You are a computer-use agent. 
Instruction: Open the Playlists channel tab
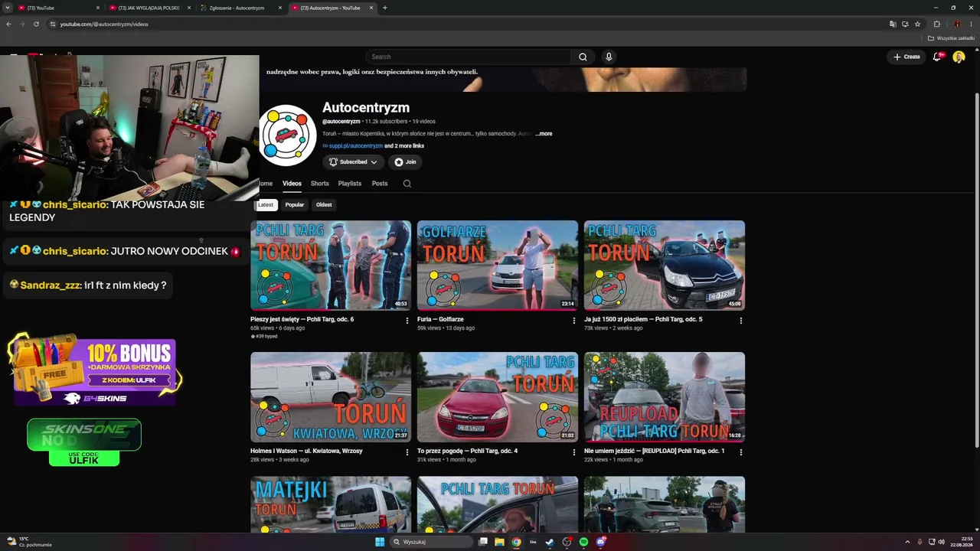pyautogui.click(x=350, y=184)
